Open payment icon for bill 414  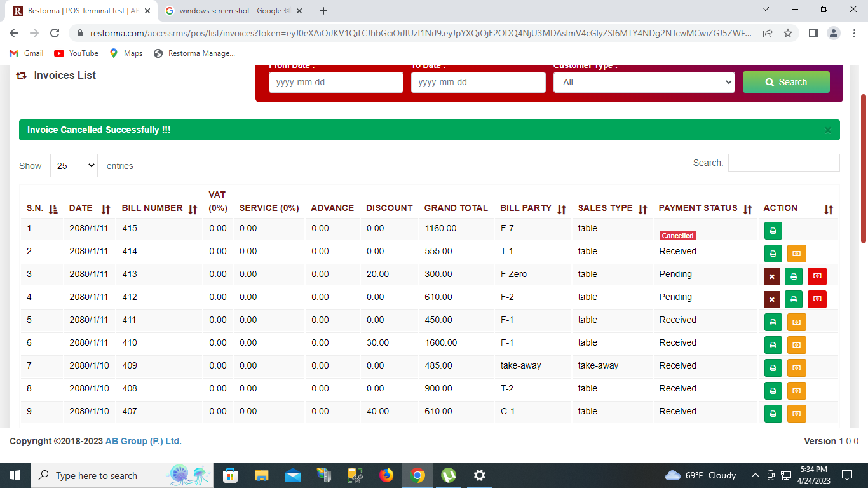tap(797, 254)
